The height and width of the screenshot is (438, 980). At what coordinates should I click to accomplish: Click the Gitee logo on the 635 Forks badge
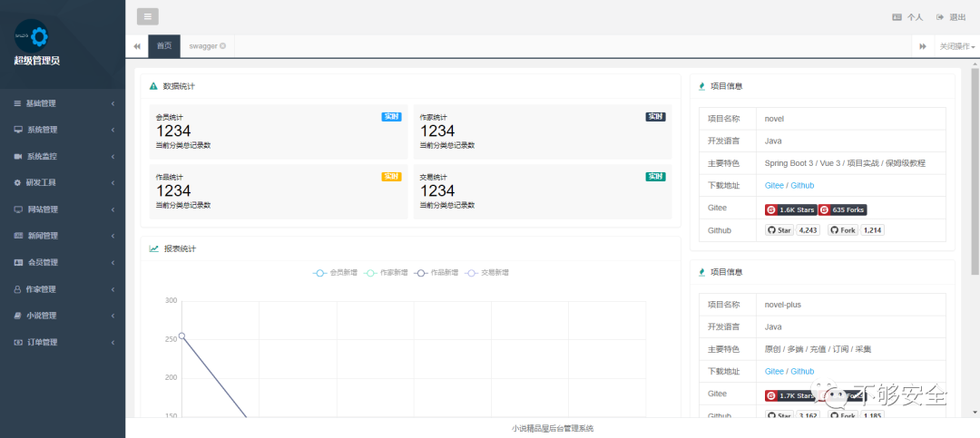(x=824, y=210)
